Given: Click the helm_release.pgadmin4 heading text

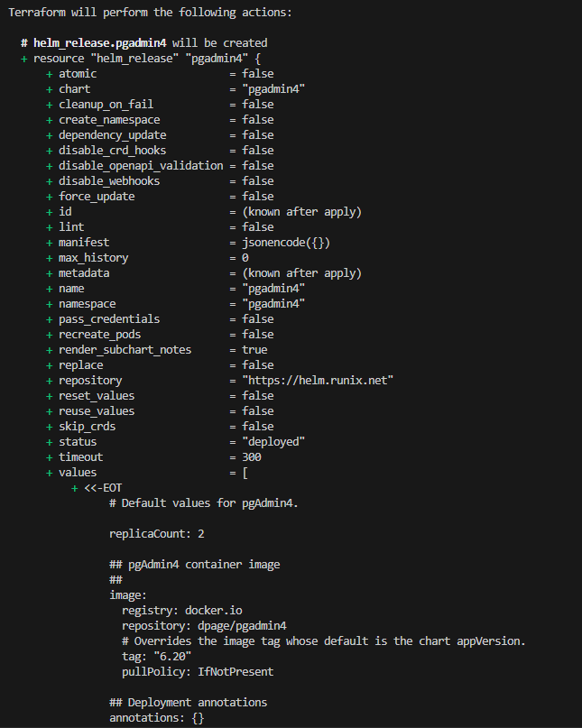Looking at the screenshot, I should (x=99, y=43).
